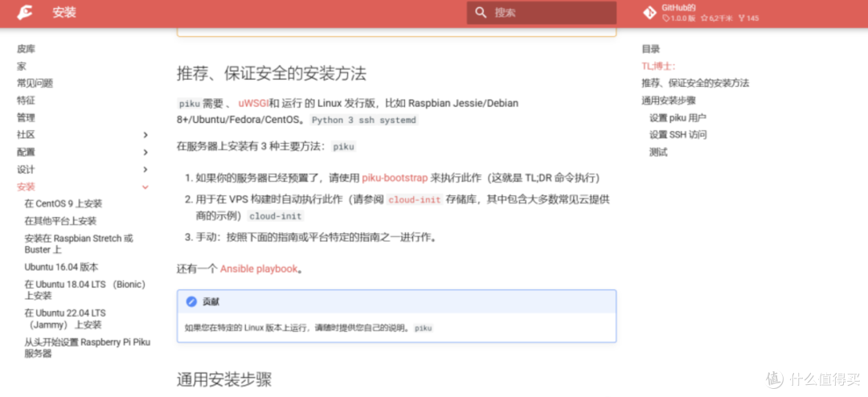Open 特征 in the sidebar
The image size is (868, 397).
(x=26, y=100)
